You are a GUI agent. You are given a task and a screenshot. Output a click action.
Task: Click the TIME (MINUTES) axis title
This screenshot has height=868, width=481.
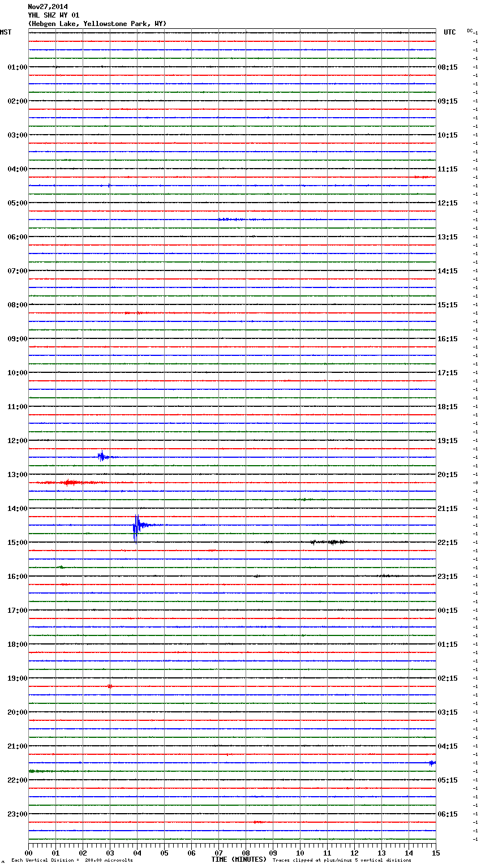point(239,860)
